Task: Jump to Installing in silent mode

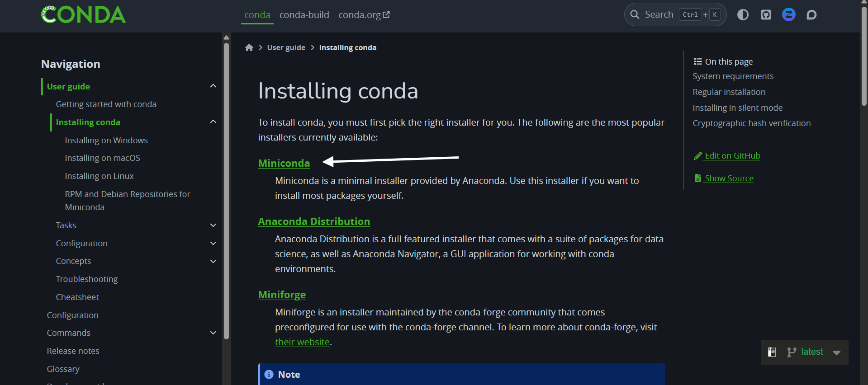Action: point(738,108)
